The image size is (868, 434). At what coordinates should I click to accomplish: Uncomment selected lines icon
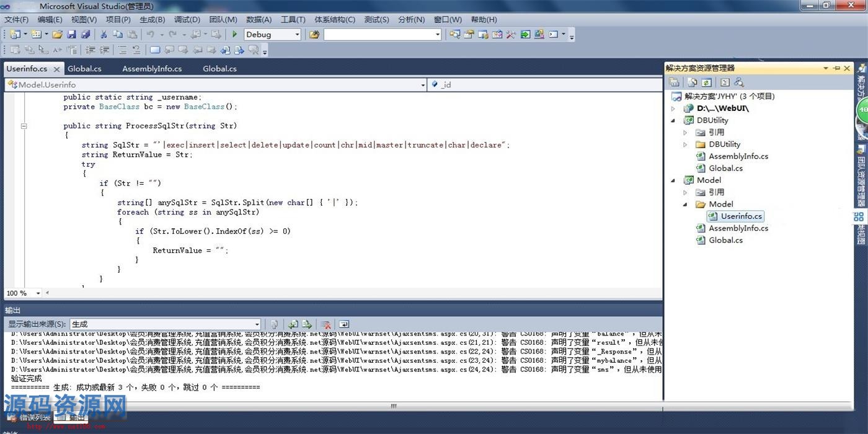136,50
